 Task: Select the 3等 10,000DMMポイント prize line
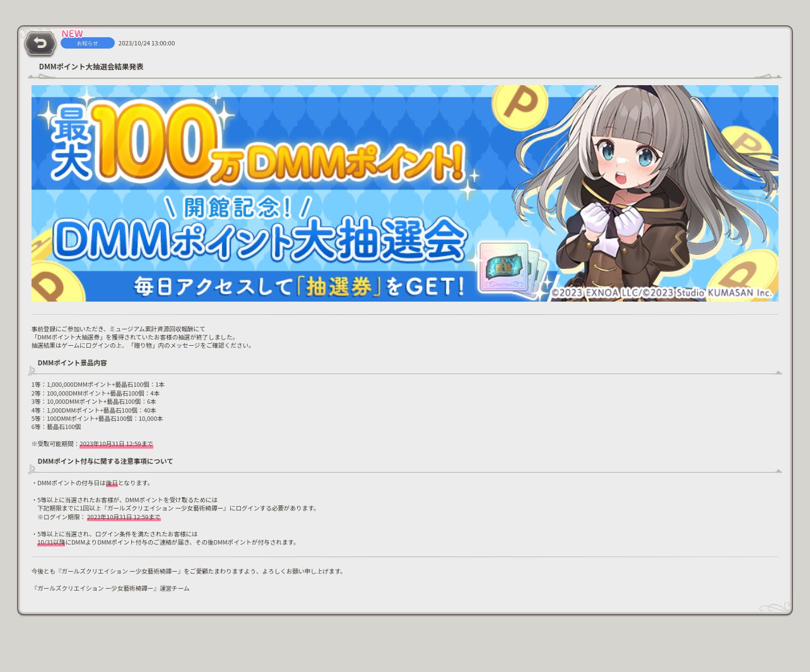click(94, 402)
